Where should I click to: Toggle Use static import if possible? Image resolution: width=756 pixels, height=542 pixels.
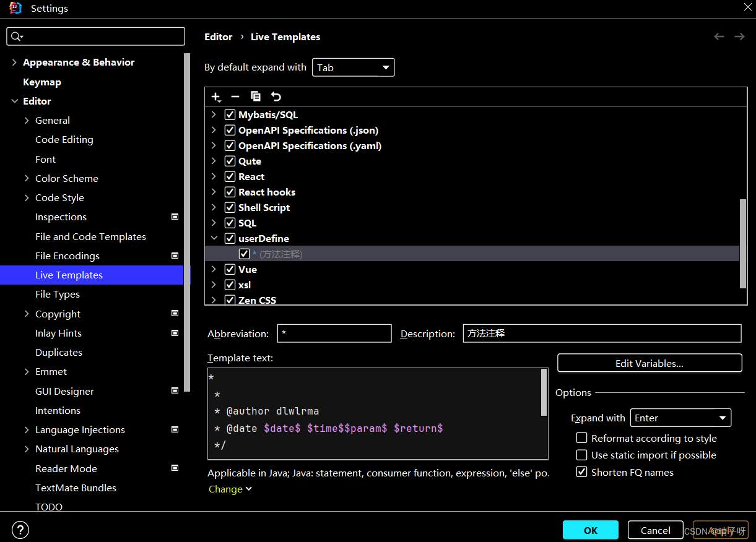click(x=581, y=455)
